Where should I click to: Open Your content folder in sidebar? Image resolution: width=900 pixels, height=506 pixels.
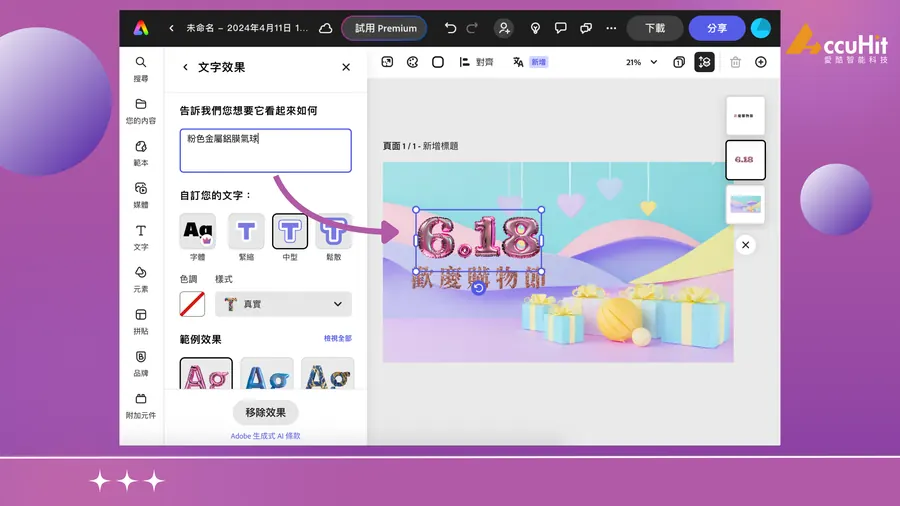tap(141, 111)
